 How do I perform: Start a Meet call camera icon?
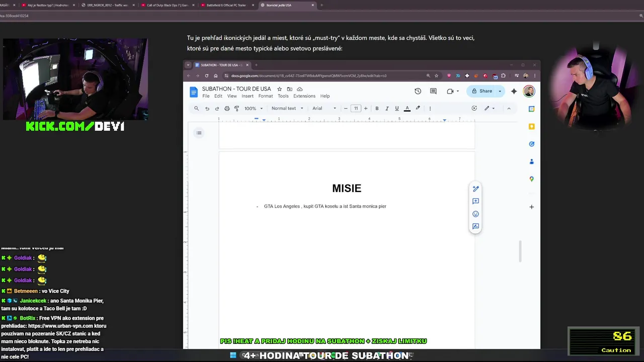click(x=450, y=91)
